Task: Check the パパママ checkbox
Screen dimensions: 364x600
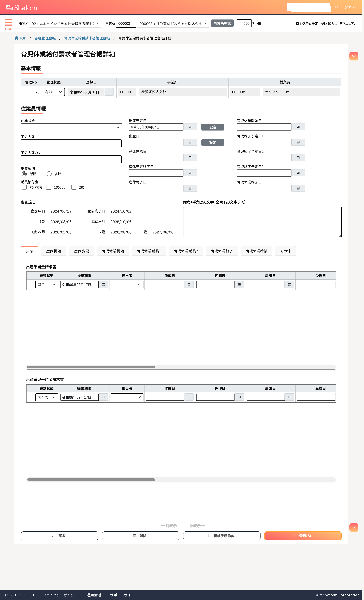Action: [24, 187]
